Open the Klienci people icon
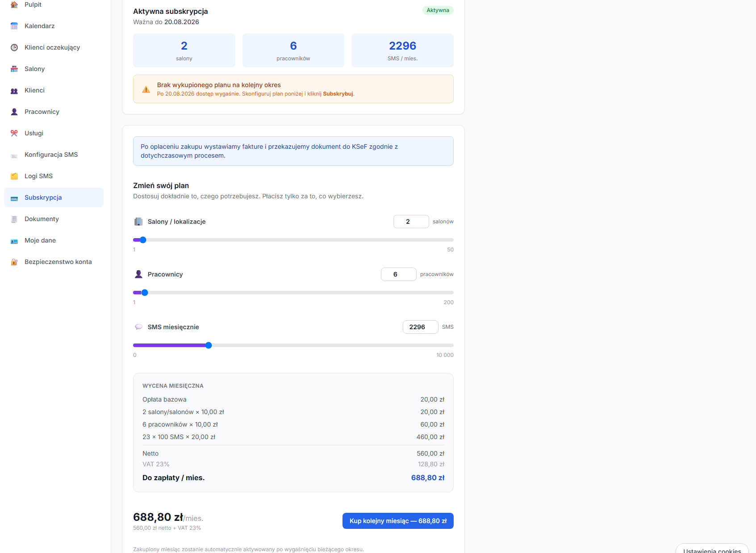This screenshot has height=553, width=756. (14, 90)
